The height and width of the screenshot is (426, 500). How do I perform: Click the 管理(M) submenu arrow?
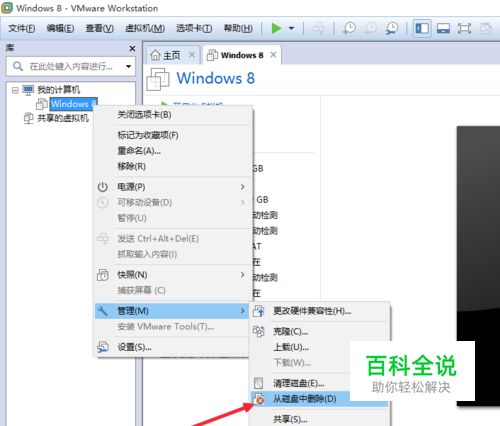243,311
